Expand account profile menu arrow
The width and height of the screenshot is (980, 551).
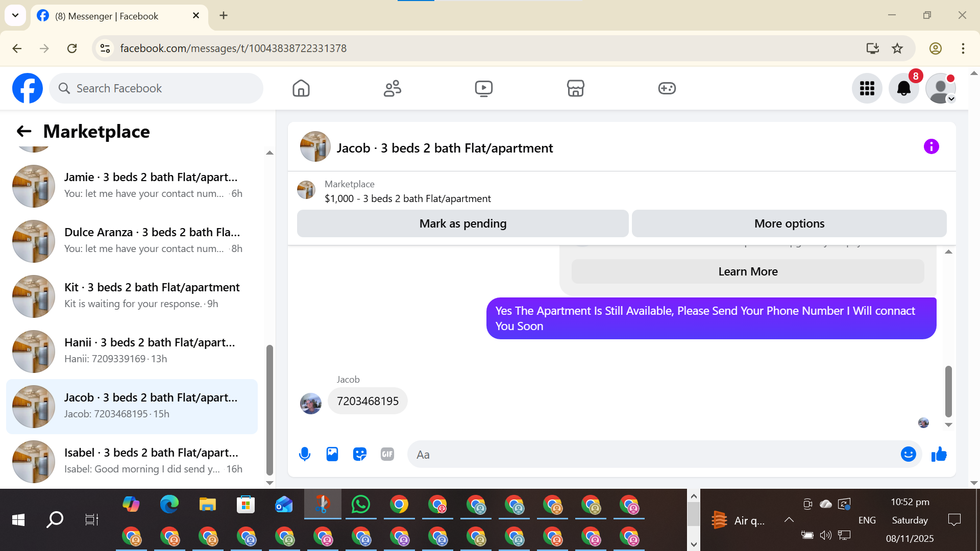click(x=951, y=99)
